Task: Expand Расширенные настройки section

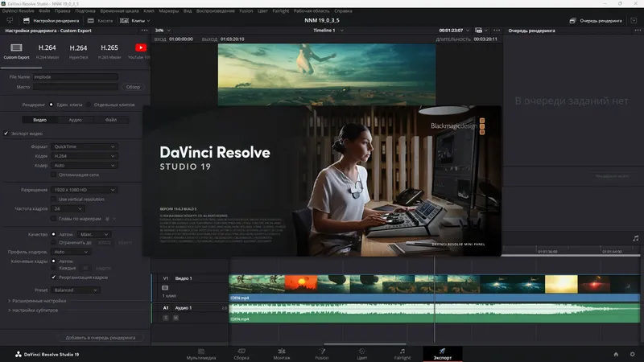Action: click(x=37, y=301)
